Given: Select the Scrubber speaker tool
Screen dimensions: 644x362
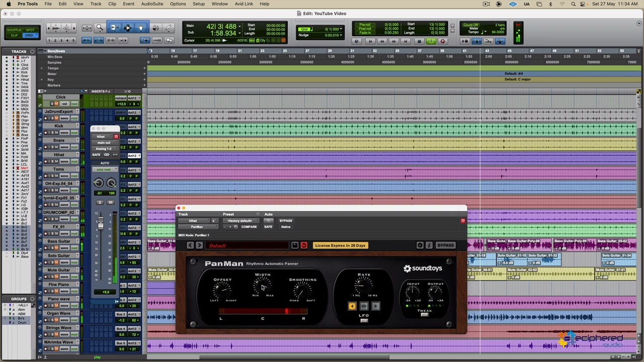Looking at the screenshot, I should pyautogui.click(x=155, y=28).
